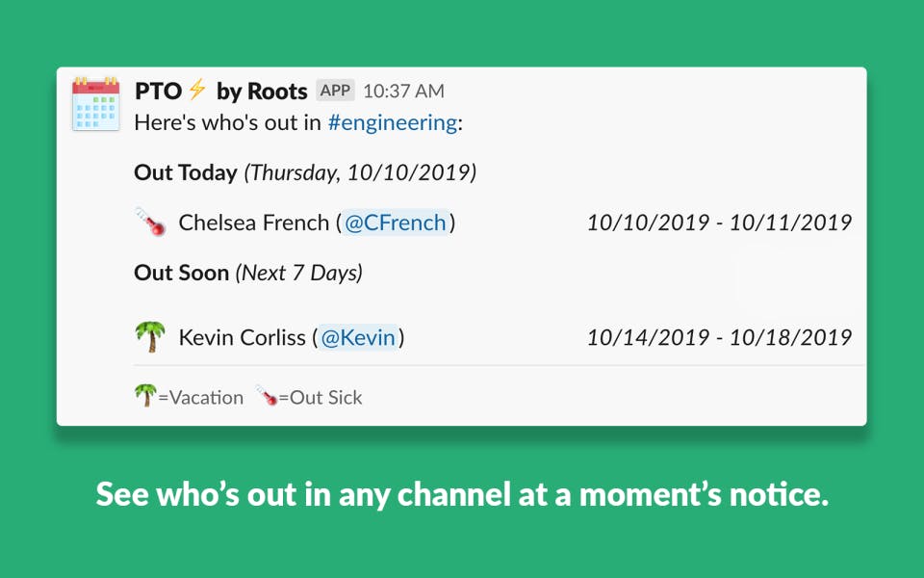Click Kevin Corliss's date range 10/14/2019 - 10/18/2019
924x578 pixels.
(719, 337)
